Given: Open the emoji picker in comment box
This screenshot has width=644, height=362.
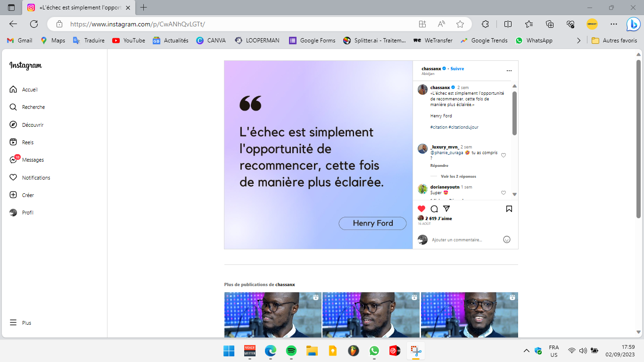Looking at the screenshot, I should pyautogui.click(x=507, y=239).
